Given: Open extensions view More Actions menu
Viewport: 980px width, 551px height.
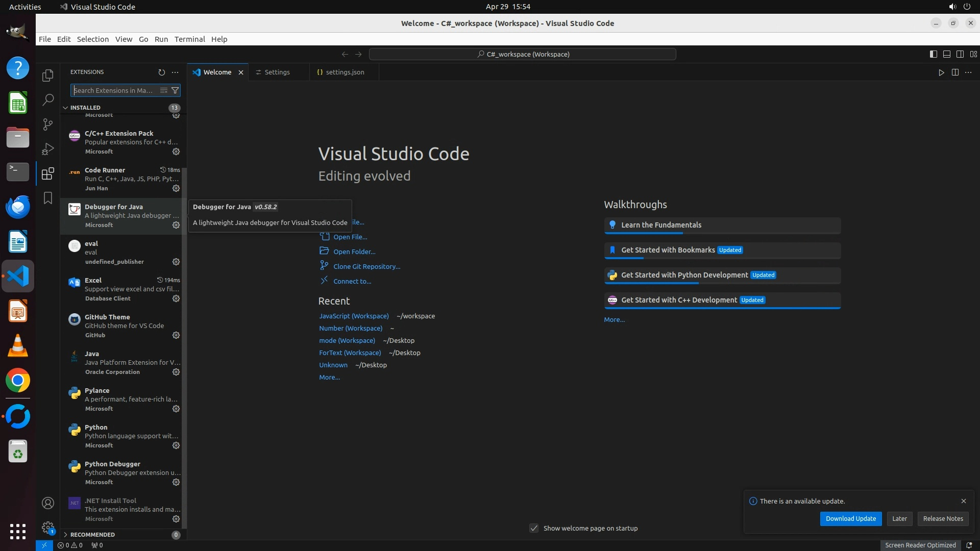Looking at the screenshot, I should (x=175, y=72).
